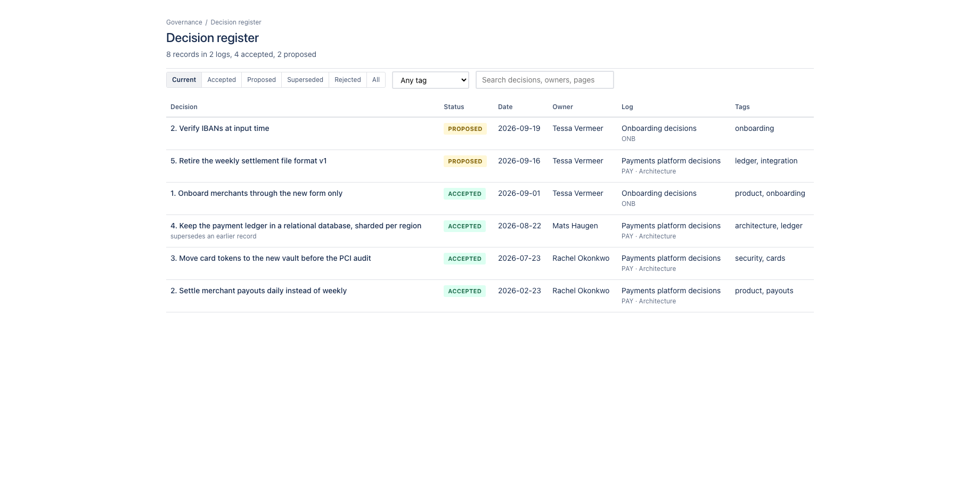980x479 pixels.
Task: Click the 'product, payouts' tags cell
Action: click(764, 291)
